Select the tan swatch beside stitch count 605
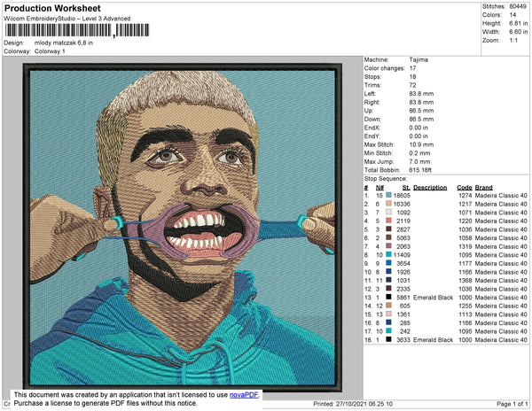The height and width of the screenshot is (411, 532). (x=388, y=306)
